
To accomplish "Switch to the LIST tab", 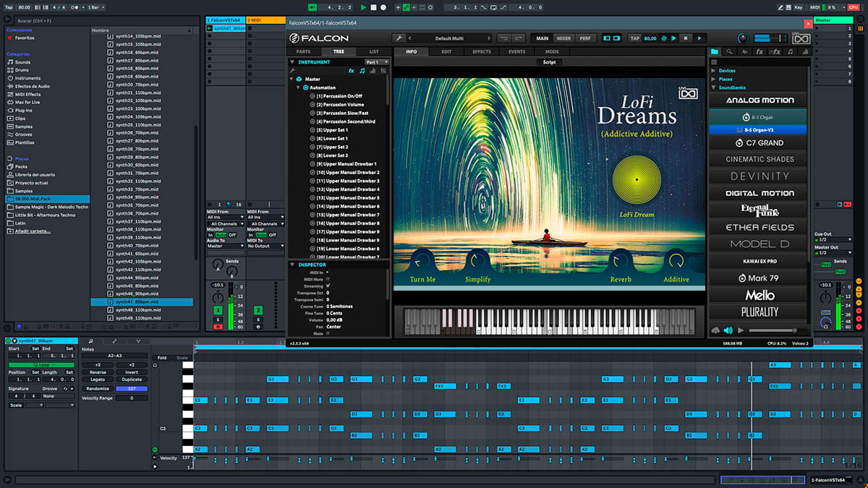I will 373,52.
